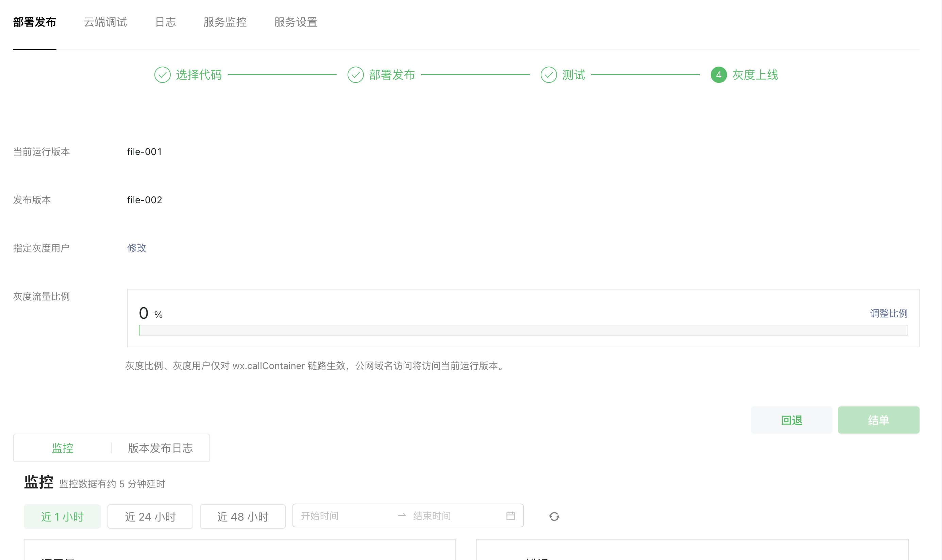
Task: Select the 近 24 小时 time range
Action: [x=150, y=516]
